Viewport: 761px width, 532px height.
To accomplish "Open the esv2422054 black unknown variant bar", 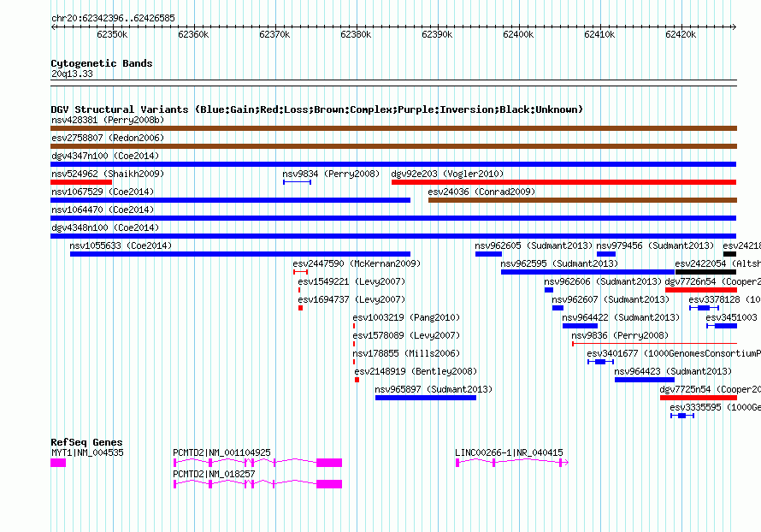I will pyautogui.click(x=705, y=272).
